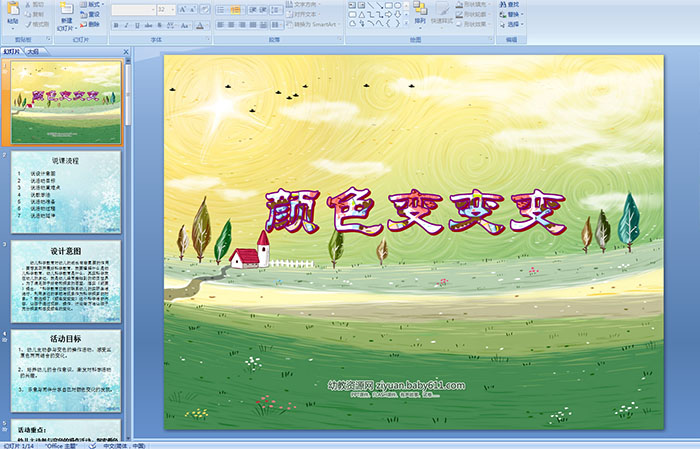
Task: Select slide 1 thumbnail 颜色变变变
Action: 66,102
